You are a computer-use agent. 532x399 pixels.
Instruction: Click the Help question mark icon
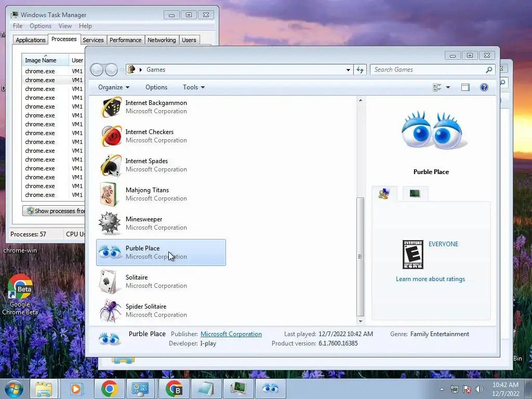pyautogui.click(x=484, y=87)
